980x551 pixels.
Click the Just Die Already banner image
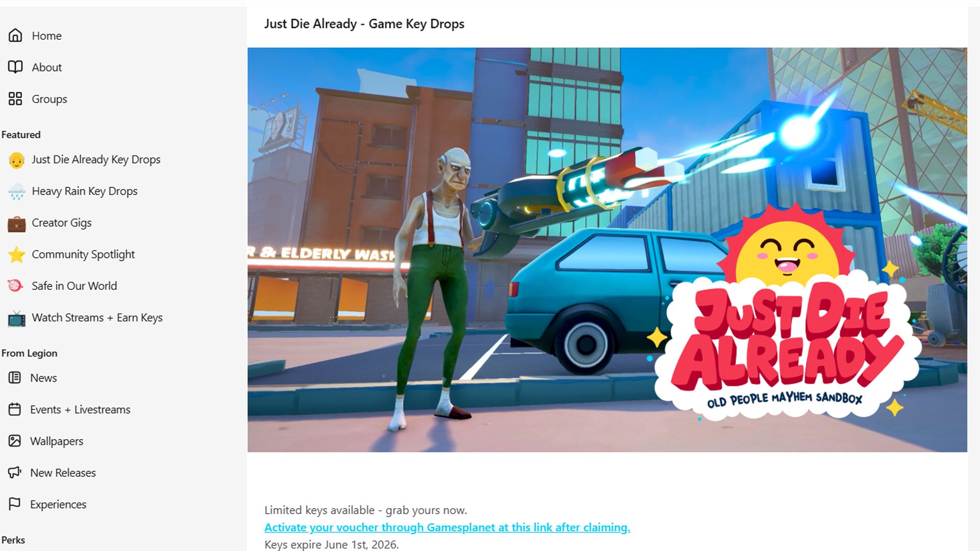coord(607,249)
